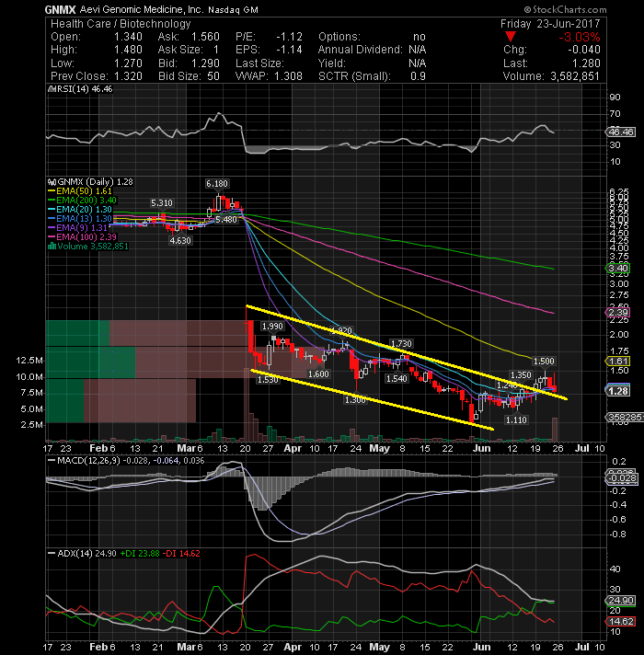Click the 1.500 recent high annotation

[x=545, y=361]
